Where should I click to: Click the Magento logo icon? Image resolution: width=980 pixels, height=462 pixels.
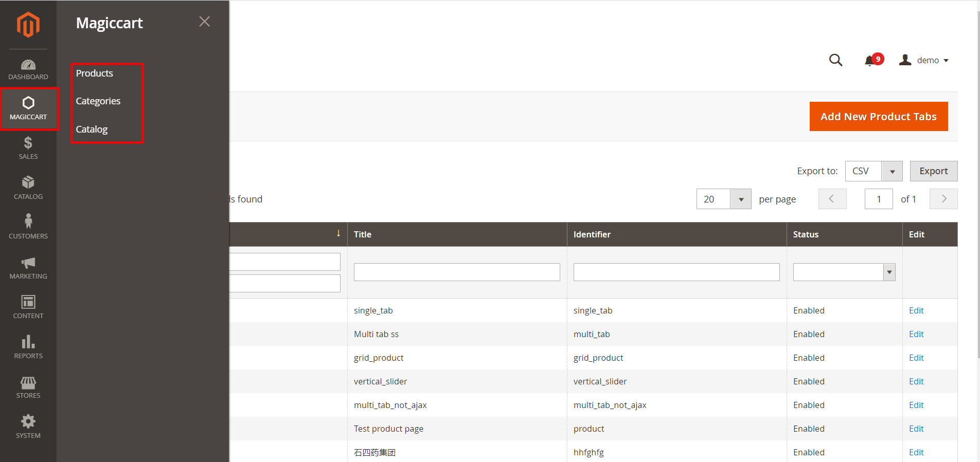click(x=28, y=25)
